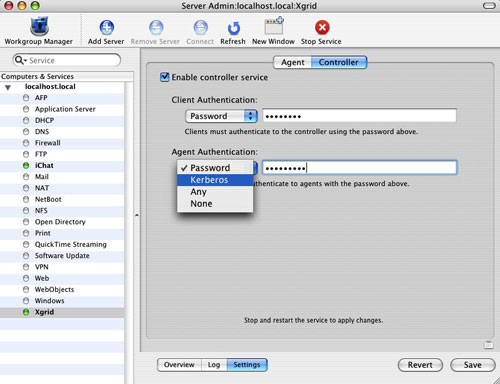
Task: Click the Computers & Services column header
Action: [x=66, y=77]
